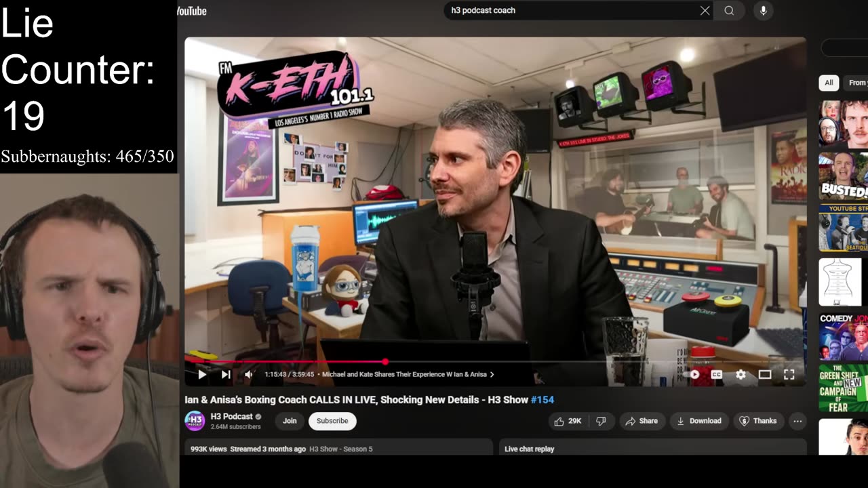
Task: Toggle autoplay switch in player
Action: tap(692, 374)
